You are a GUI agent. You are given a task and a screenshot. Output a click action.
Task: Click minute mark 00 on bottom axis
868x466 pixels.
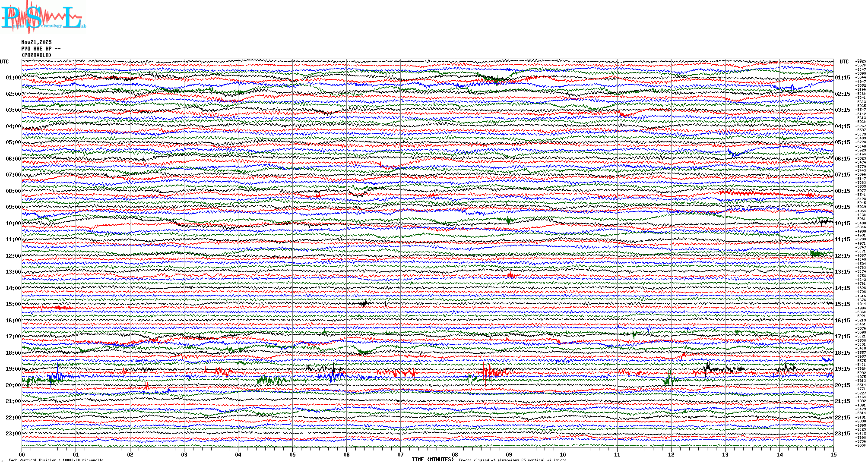point(22,454)
